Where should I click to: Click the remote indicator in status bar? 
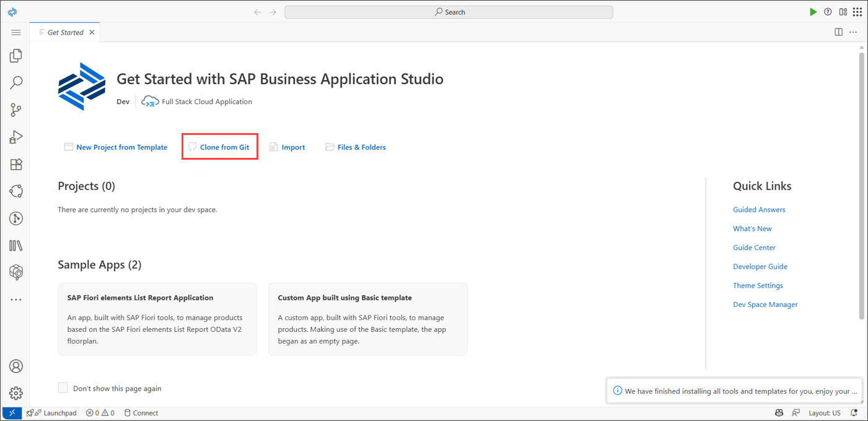pyautogui.click(x=12, y=413)
